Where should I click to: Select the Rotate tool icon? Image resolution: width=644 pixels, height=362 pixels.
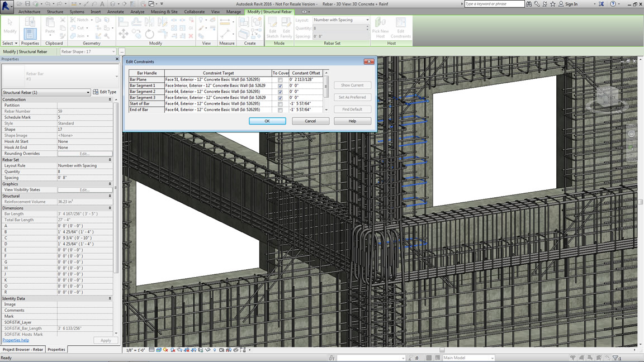(149, 34)
